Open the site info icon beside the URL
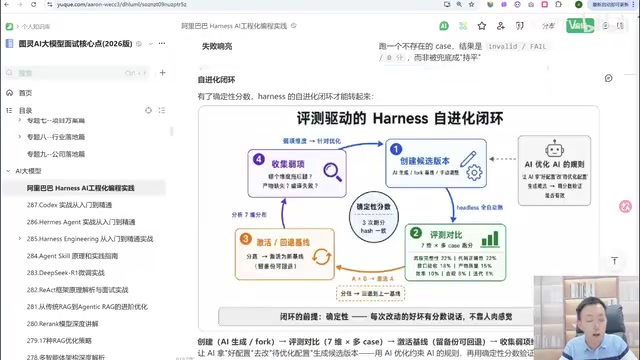This screenshot has height=360, width=640. 50,4
